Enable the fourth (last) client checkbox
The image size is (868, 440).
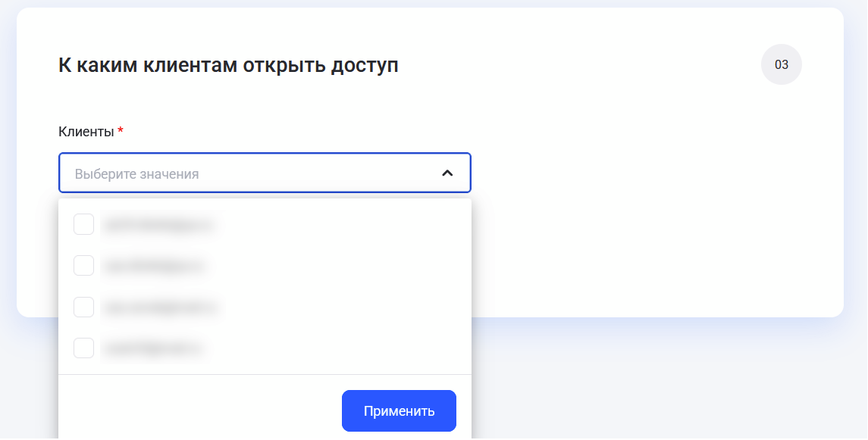tap(83, 348)
